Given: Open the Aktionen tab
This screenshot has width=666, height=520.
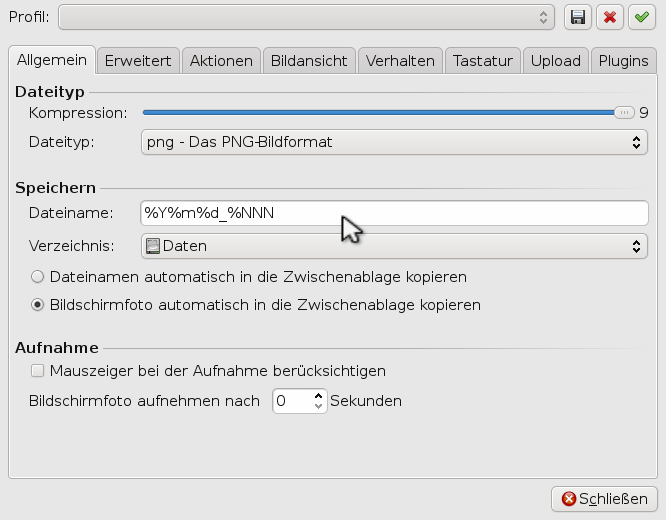Looking at the screenshot, I should pos(221,61).
